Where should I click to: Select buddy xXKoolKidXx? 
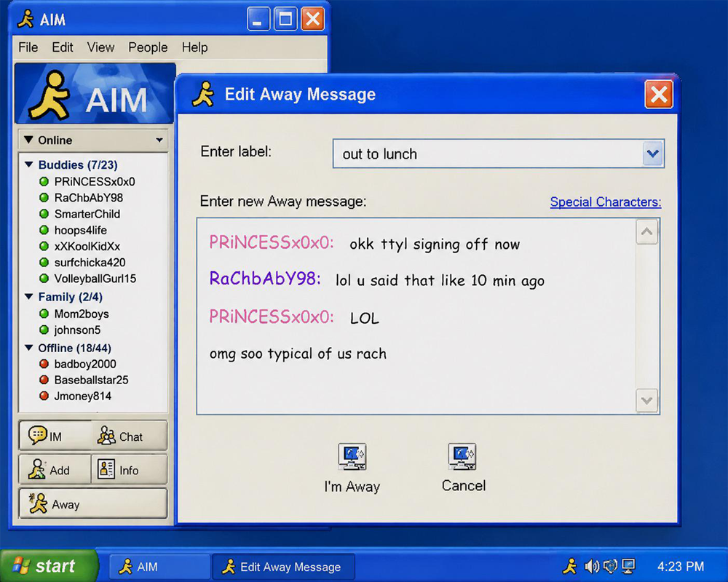(87, 247)
